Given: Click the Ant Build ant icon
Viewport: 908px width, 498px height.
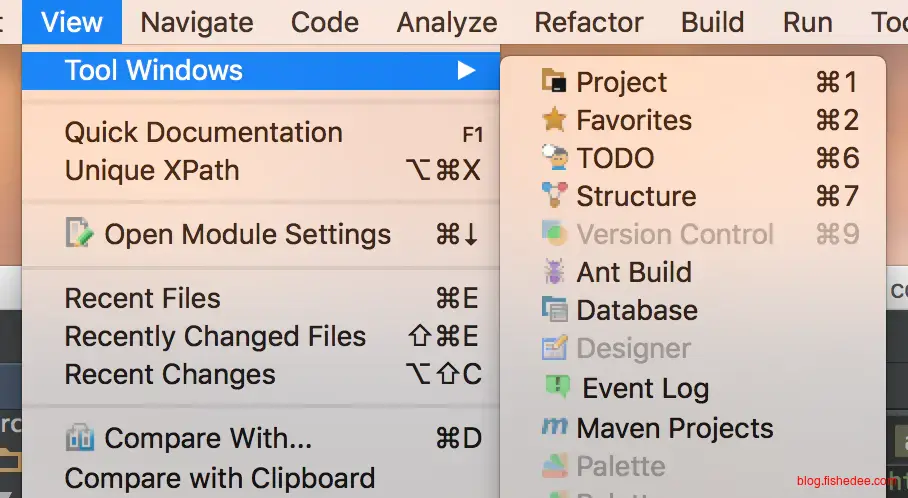Looking at the screenshot, I should click(x=553, y=272).
